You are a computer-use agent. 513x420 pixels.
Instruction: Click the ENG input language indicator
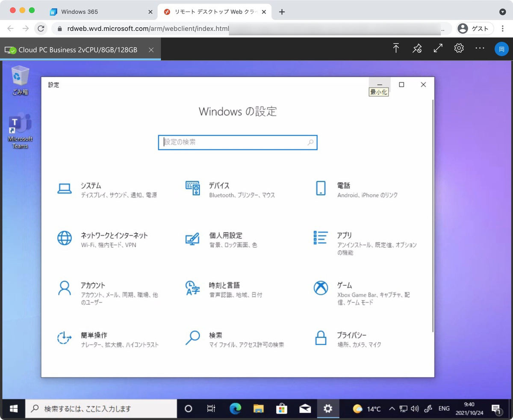click(444, 408)
